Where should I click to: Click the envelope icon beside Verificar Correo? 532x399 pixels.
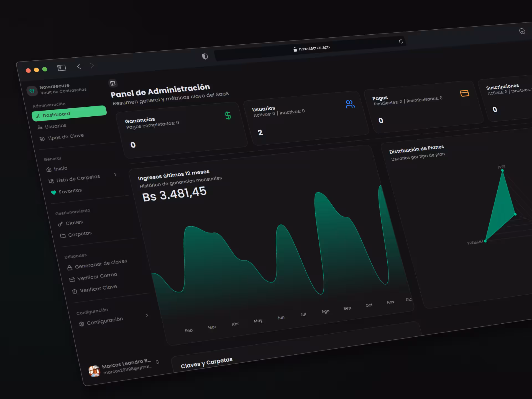pos(72,280)
